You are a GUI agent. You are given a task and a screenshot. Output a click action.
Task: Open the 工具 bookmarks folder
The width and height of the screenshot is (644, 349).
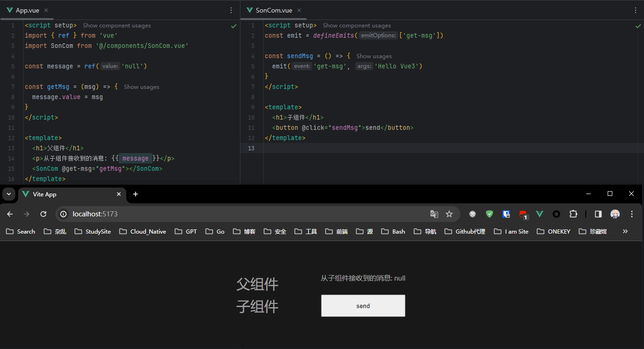coord(306,231)
